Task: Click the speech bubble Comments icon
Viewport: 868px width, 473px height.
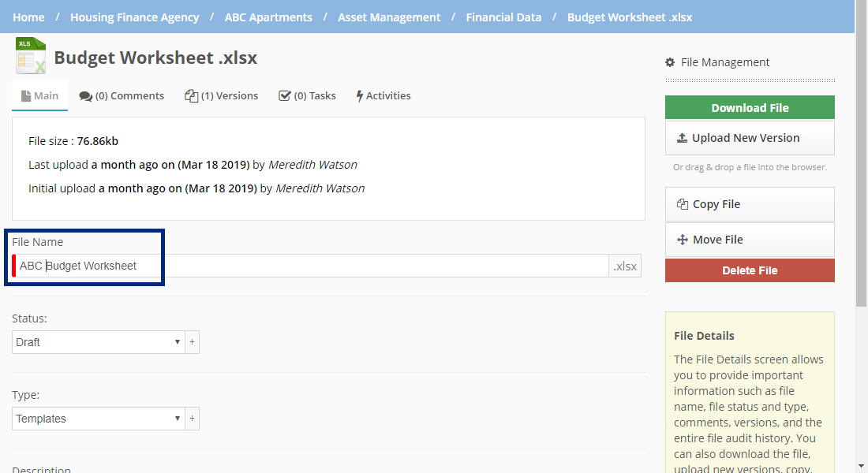Action: point(85,96)
